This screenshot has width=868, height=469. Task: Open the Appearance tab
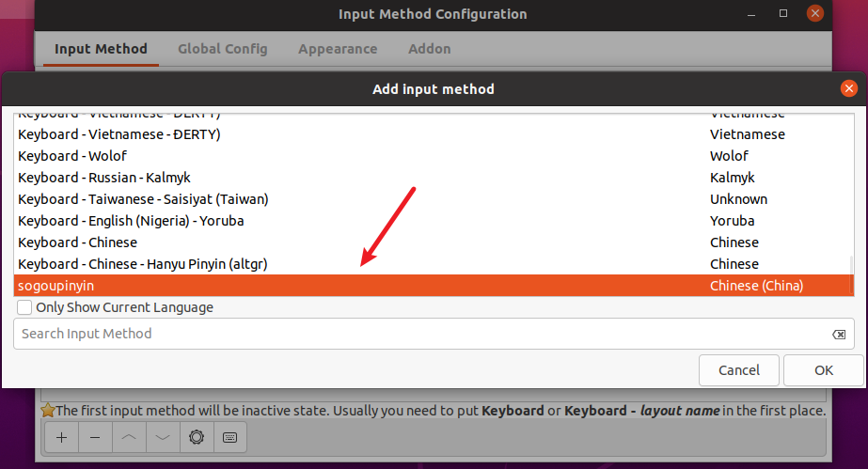tap(338, 49)
